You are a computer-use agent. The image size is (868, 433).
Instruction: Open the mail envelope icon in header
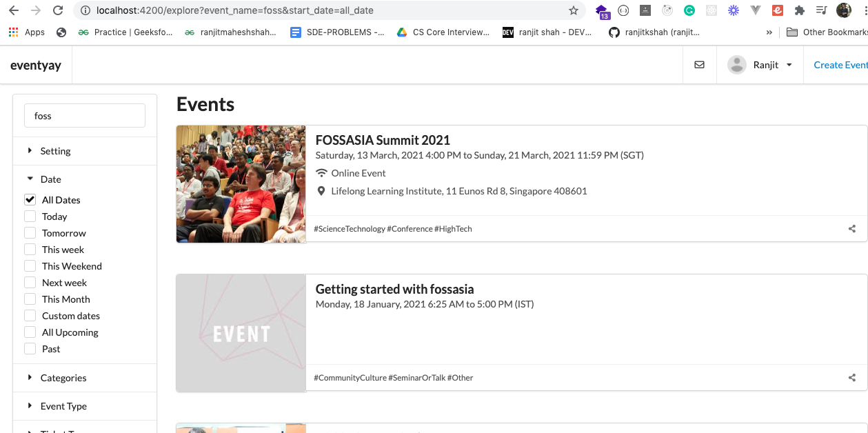coord(699,65)
